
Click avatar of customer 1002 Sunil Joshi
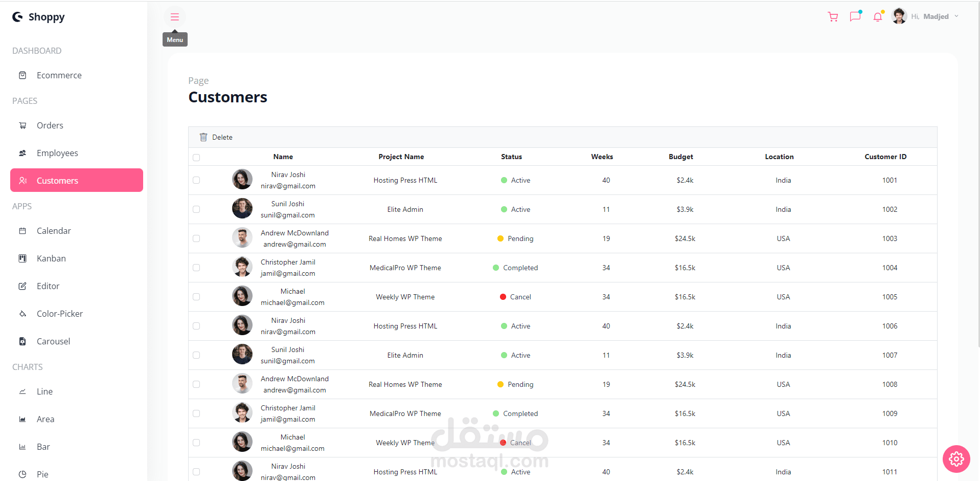242,209
